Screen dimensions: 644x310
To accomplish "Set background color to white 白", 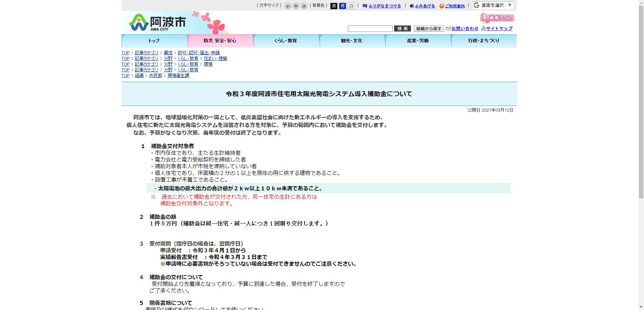I will tap(351, 6).
